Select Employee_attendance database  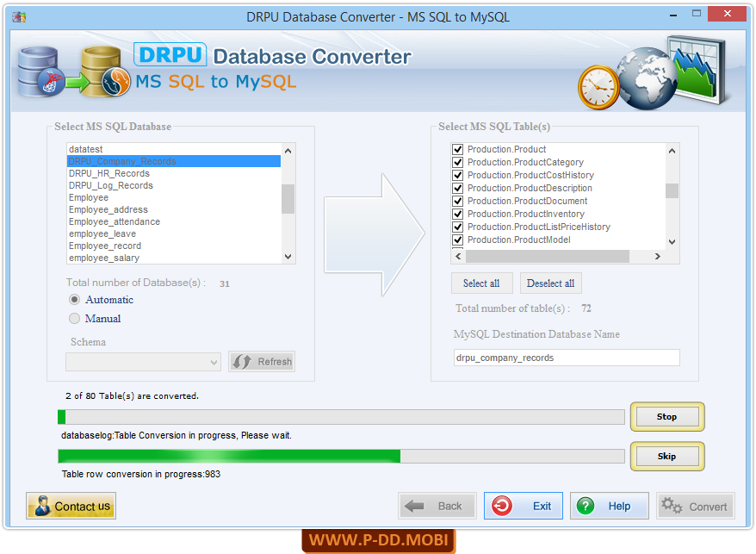[174, 221]
